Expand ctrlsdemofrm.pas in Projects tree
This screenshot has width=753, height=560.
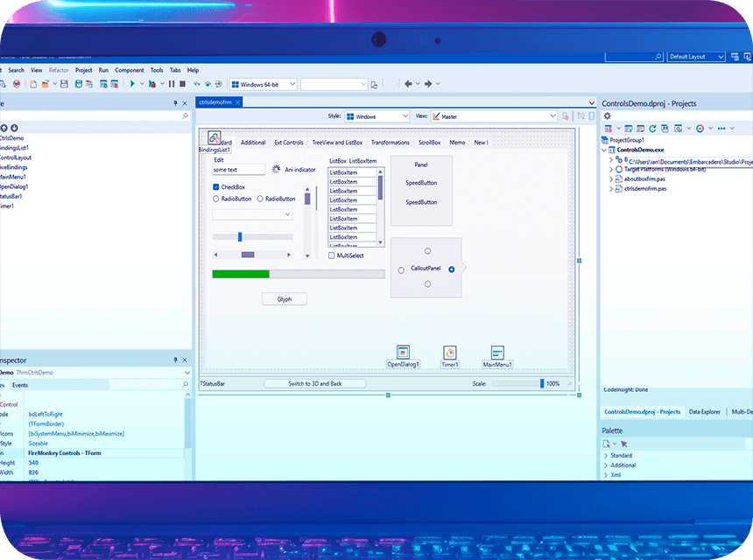tap(611, 189)
